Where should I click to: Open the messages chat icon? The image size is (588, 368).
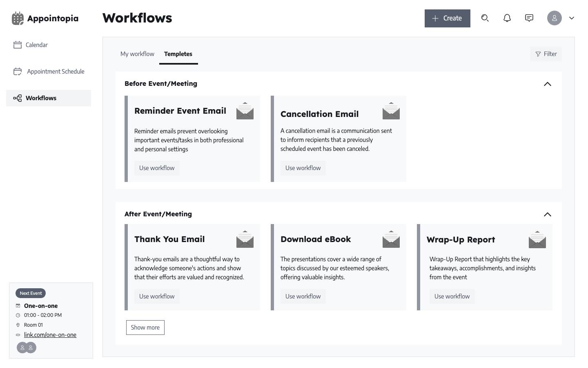coord(529,18)
